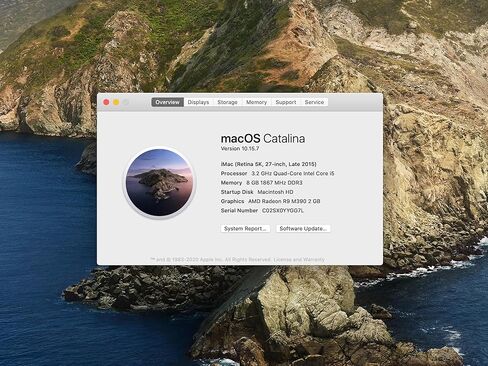Viewport: 488px width, 366px height.
Task: Click the macOS Catalina heading
Action: (x=263, y=138)
